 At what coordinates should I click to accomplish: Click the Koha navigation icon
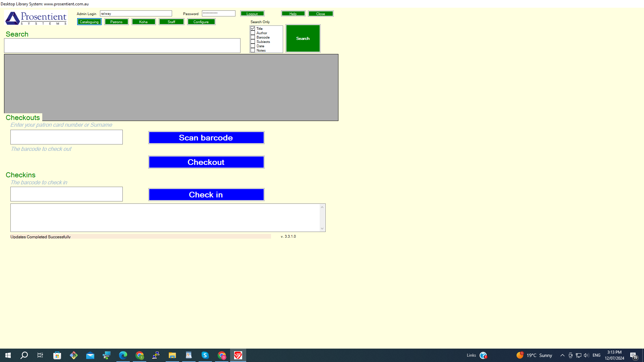[x=144, y=22]
